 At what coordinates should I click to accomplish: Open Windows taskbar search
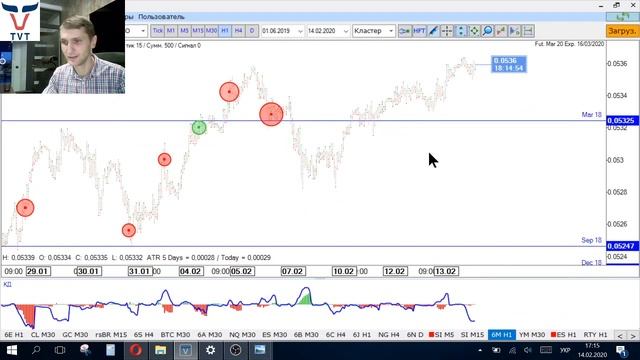click(36, 350)
